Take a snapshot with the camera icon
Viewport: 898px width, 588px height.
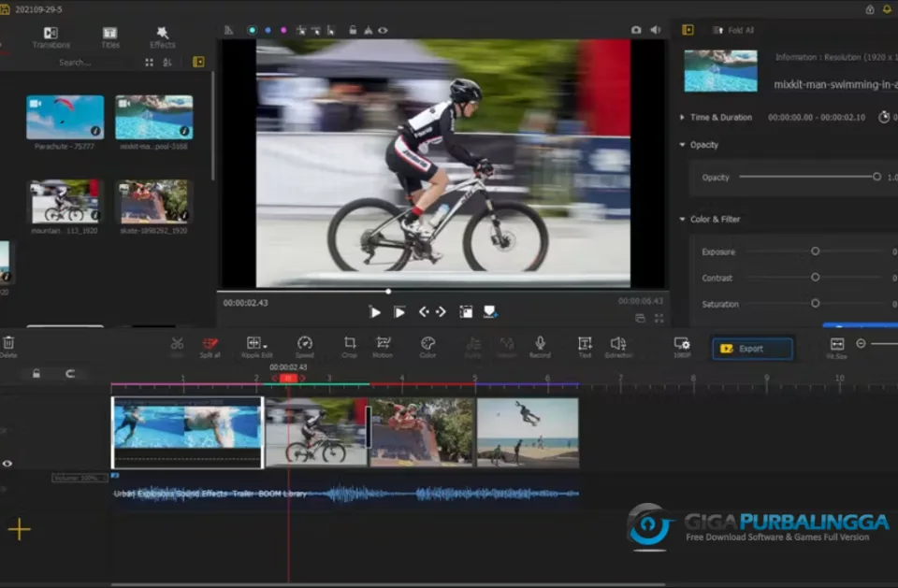coord(636,30)
